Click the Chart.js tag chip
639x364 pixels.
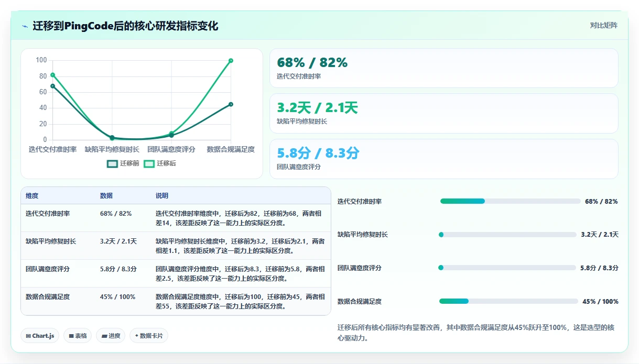click(x=40, y=336)
